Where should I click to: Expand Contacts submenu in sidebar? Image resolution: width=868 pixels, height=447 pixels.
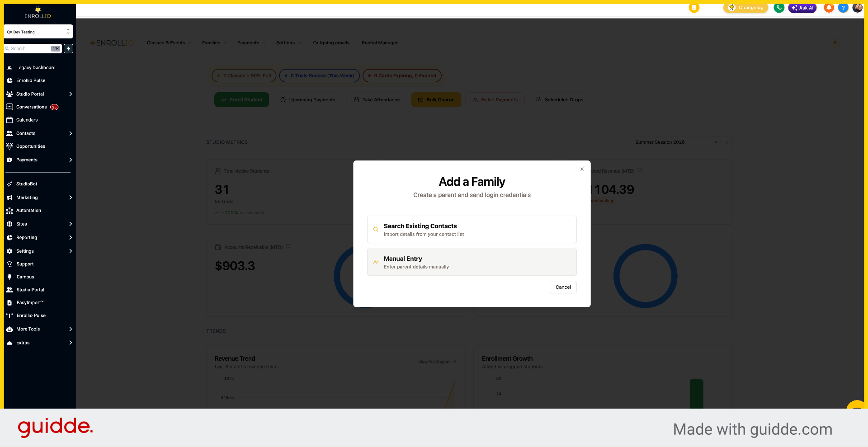point(71,133)
